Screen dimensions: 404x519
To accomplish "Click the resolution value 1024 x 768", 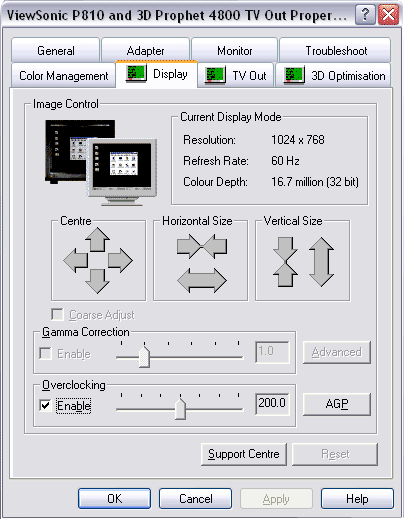I will click(x=298, y=140).
